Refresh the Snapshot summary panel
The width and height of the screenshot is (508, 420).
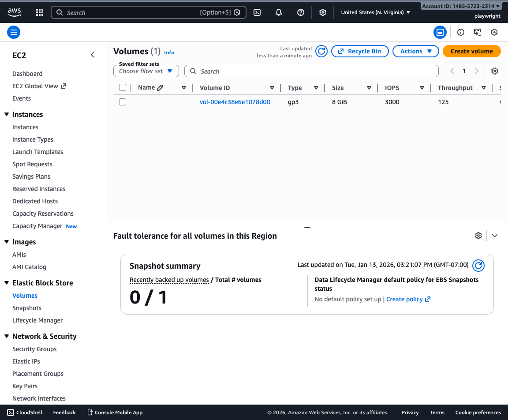478,265
